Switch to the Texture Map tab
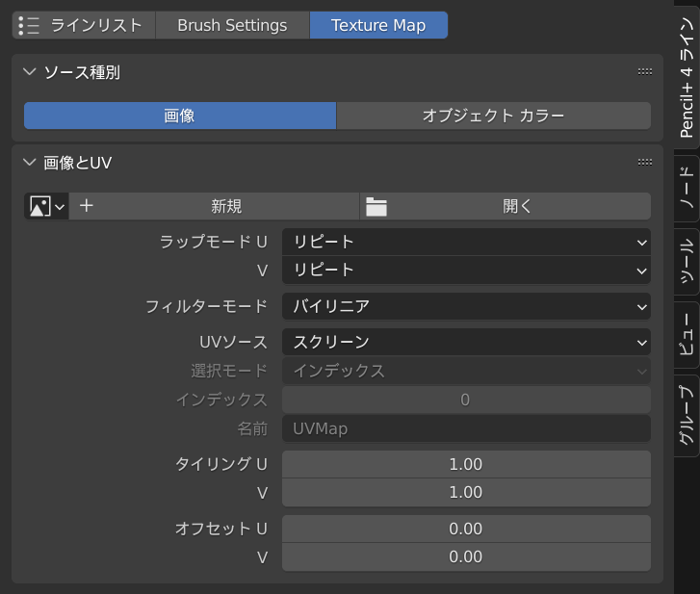This screenshot has height=594, width=700. click(x=378, y=25)
